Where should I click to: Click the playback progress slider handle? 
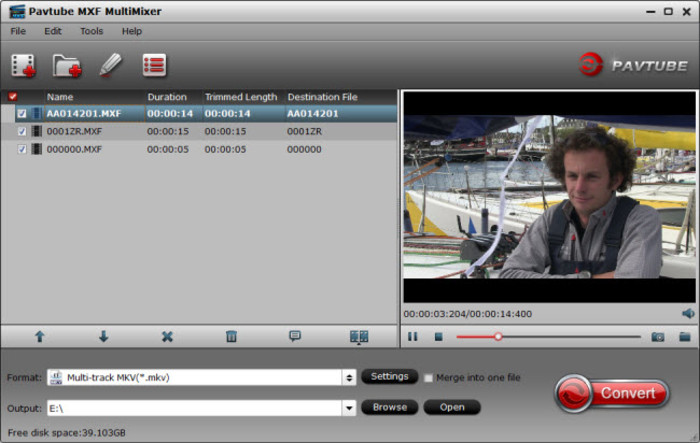(x=498, y=337)
